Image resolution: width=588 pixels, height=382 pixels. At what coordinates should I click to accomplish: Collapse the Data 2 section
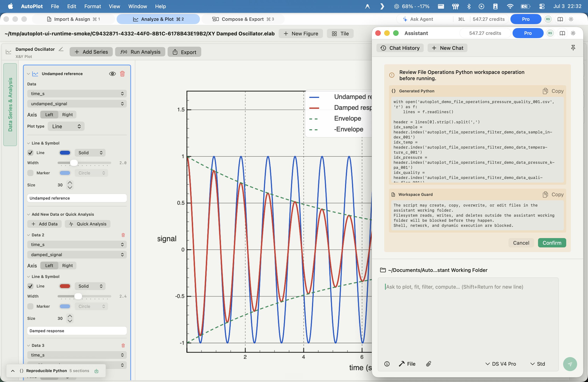click(28, 235)
